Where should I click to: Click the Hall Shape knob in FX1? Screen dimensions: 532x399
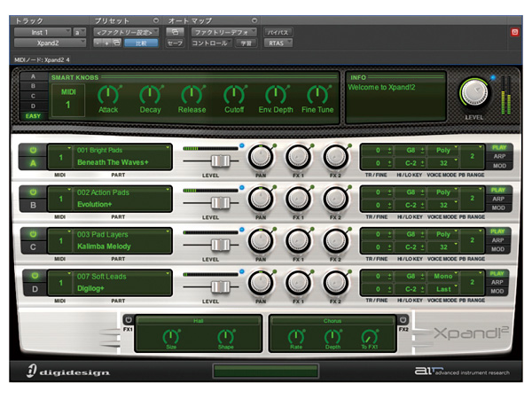225,337
